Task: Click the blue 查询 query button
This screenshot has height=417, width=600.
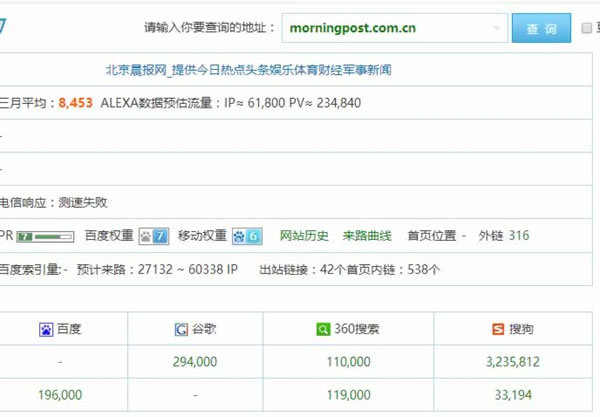Action: tap(541, 28)
